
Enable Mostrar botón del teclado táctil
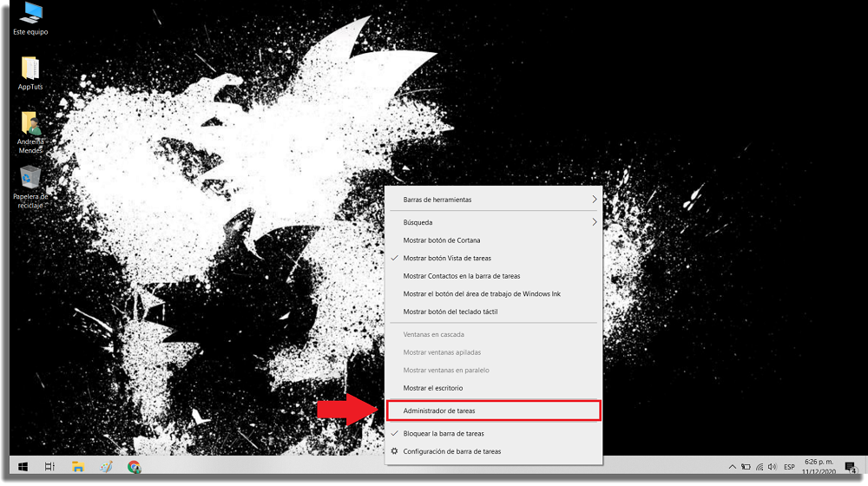494,311
